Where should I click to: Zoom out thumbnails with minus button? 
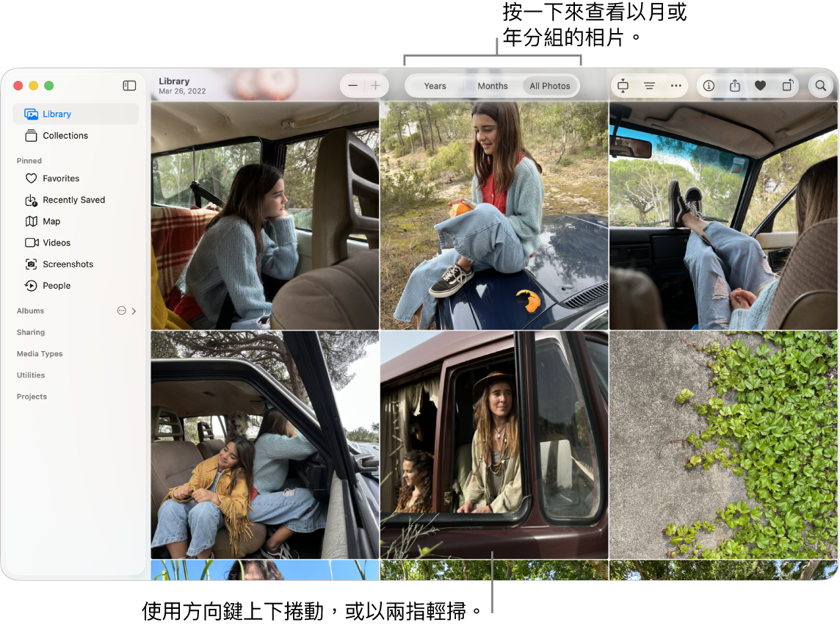point(352,86)
